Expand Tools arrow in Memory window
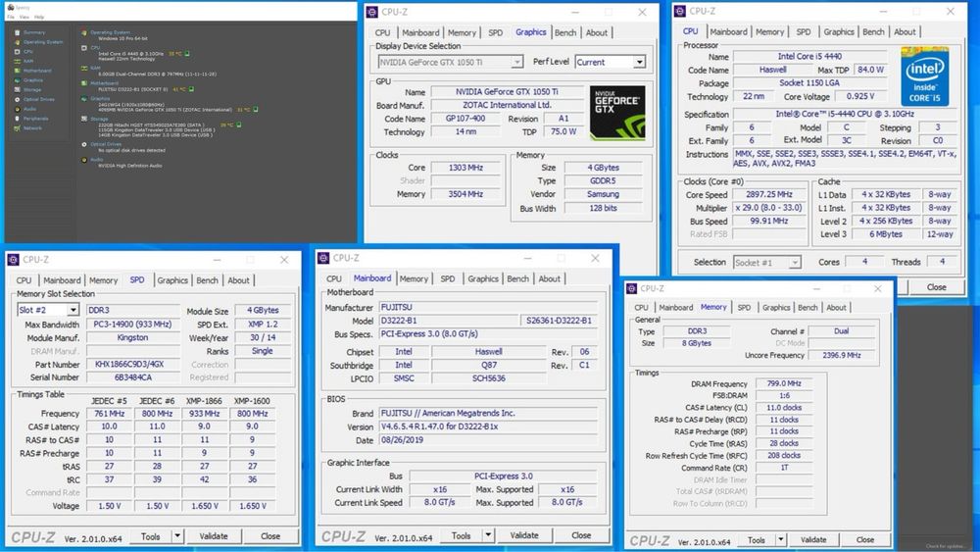Screen dimensions: 980x552 coord(781,539)
